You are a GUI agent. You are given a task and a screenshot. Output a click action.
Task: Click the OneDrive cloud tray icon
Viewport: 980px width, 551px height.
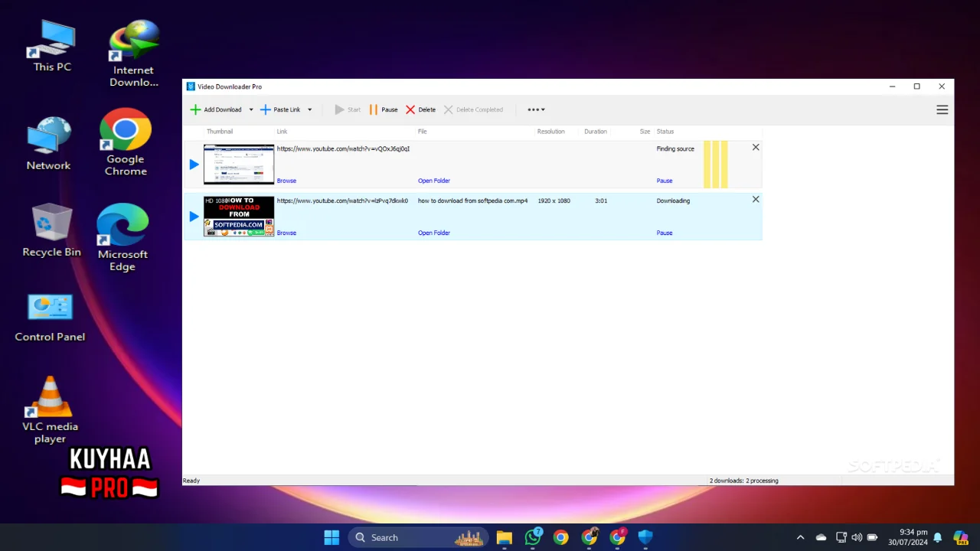click(x=821, y=537)
